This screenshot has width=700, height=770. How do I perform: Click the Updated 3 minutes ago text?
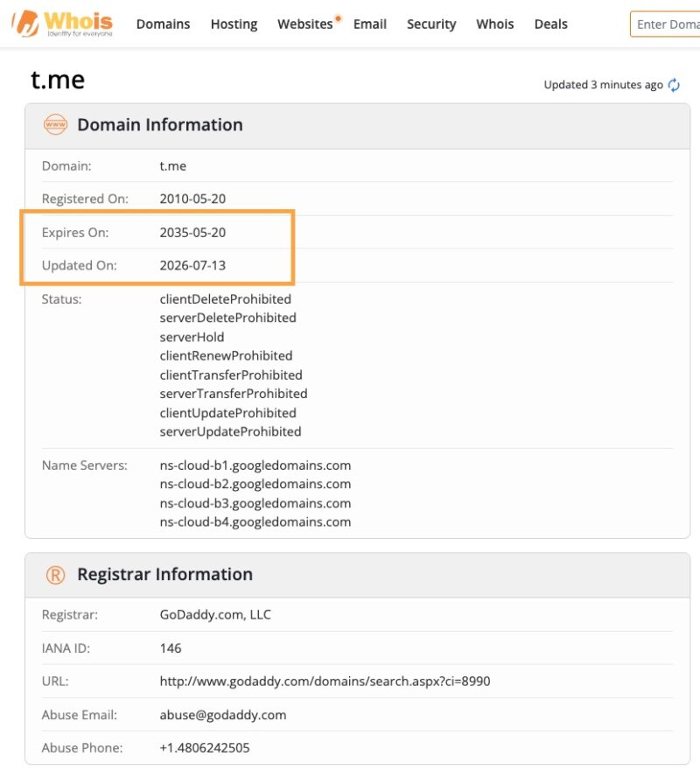coord(603,85)
